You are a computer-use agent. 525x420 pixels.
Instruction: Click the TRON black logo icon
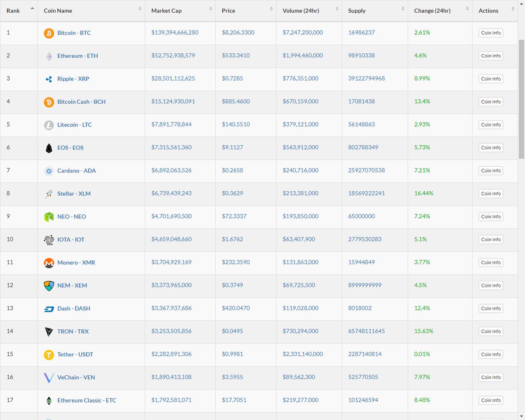coord(49,332)
